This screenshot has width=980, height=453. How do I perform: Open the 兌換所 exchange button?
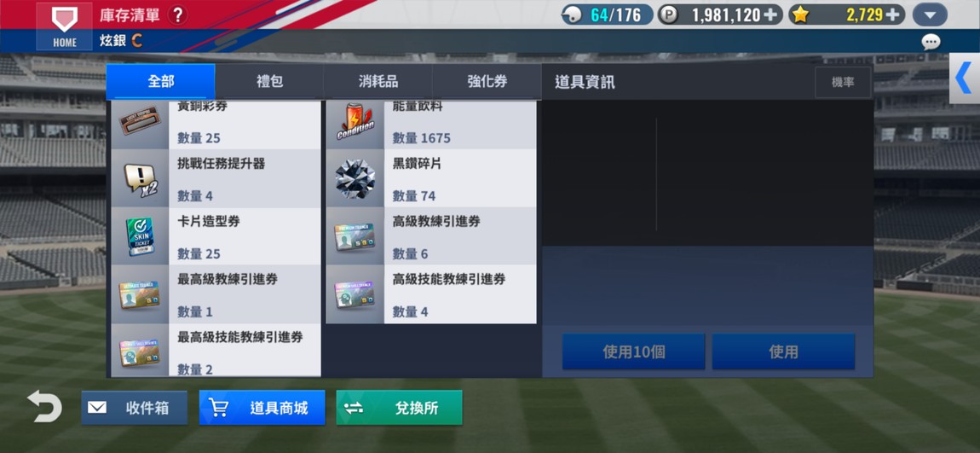pyautogui.click(x=400, y=408)
